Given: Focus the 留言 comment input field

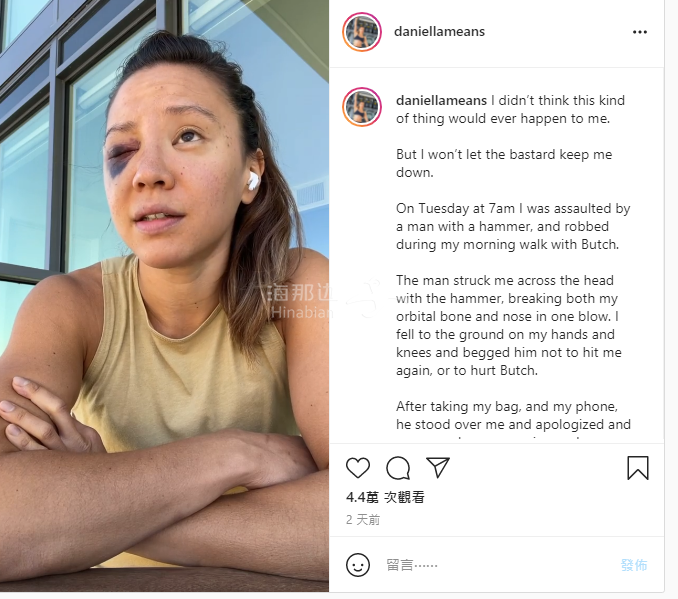Looking at the screenshot, I should click(x=497, y=565).
